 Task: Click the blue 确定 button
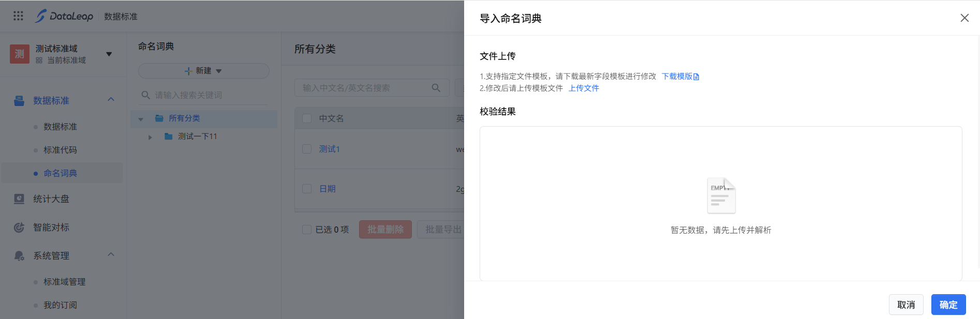click(x=948, y=305)
